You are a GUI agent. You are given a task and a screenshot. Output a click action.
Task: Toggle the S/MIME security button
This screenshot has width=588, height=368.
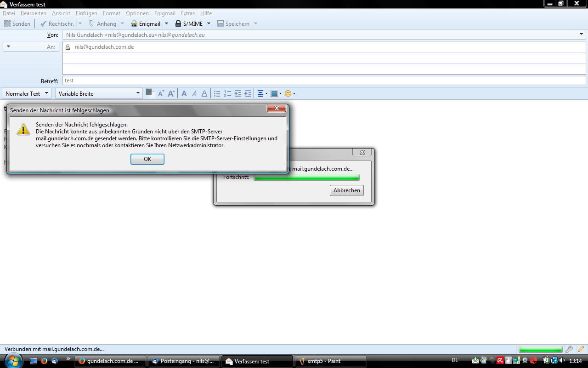(x=189, y=23)
